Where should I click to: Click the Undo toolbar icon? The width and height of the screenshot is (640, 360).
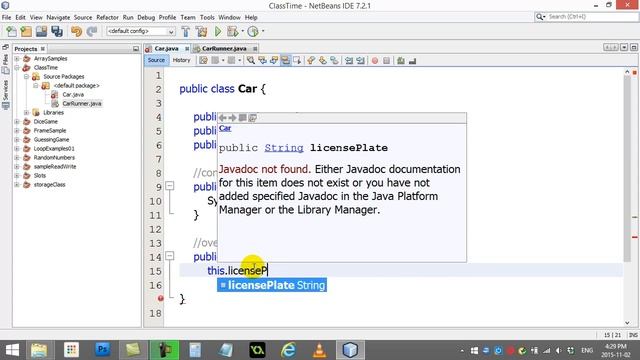[x=76, y=31]
